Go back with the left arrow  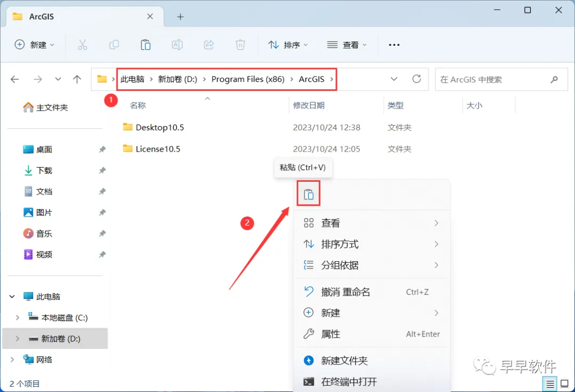[x=15, y=79]
